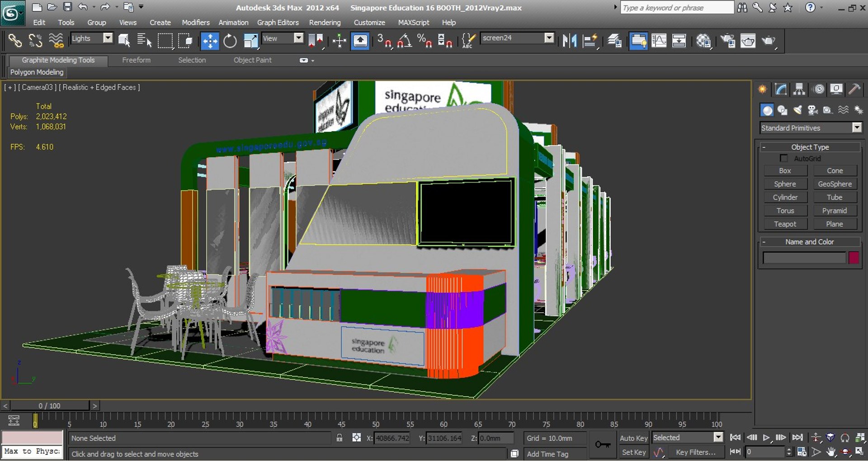Click the Render Production teapot icon
Screen dimensions: 868x461
(769, 41)
